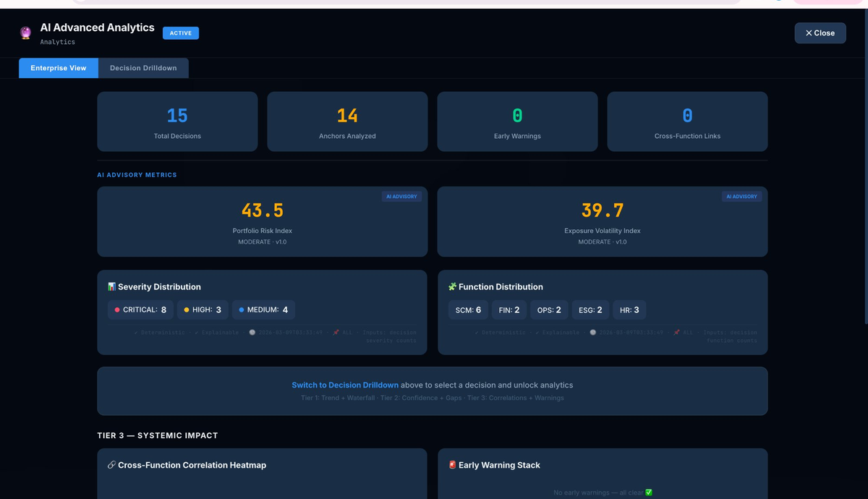The image size is (868, 499).
Task: Click the red dot on the CRITICAL chip
Action: pos(119,310)
